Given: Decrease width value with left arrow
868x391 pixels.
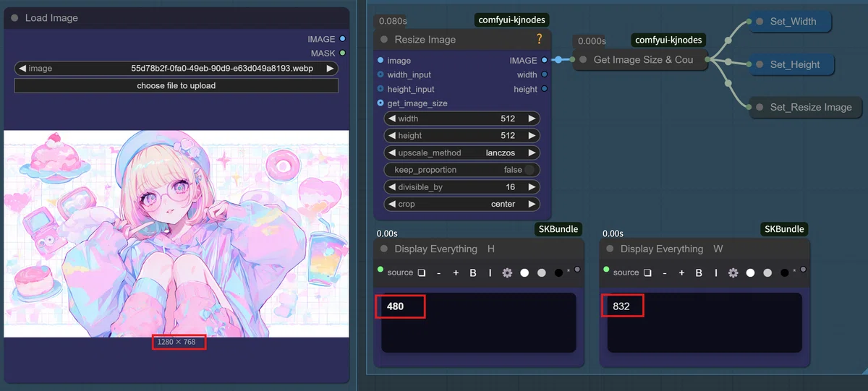Looking at the screenshot, I should tap(391, 119).
